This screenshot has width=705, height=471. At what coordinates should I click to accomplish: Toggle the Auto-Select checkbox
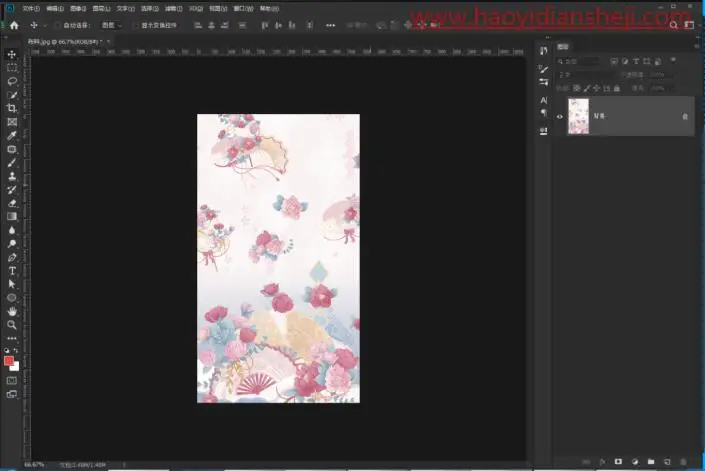pos(58,26)
